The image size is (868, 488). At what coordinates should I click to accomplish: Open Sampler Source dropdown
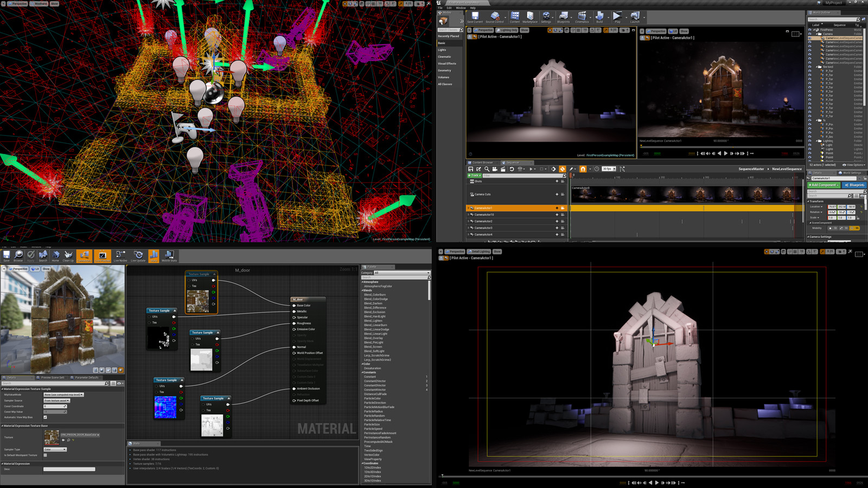coord(57,401)
